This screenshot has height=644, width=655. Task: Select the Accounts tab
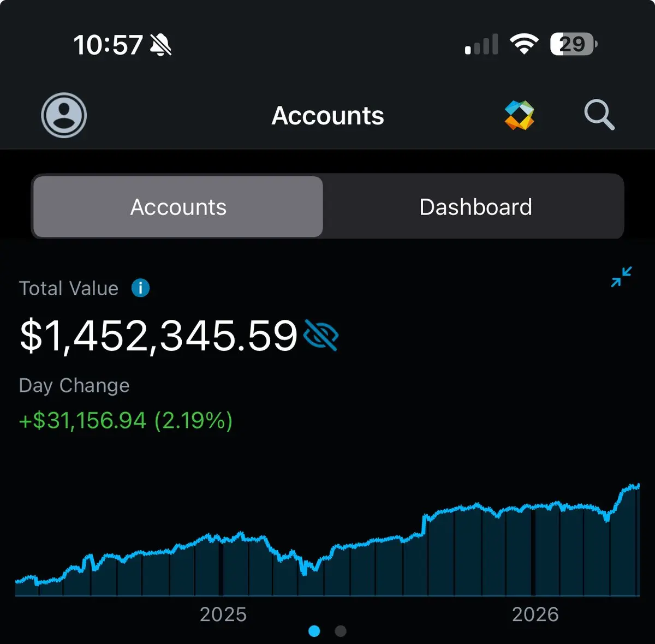[178, 207]
